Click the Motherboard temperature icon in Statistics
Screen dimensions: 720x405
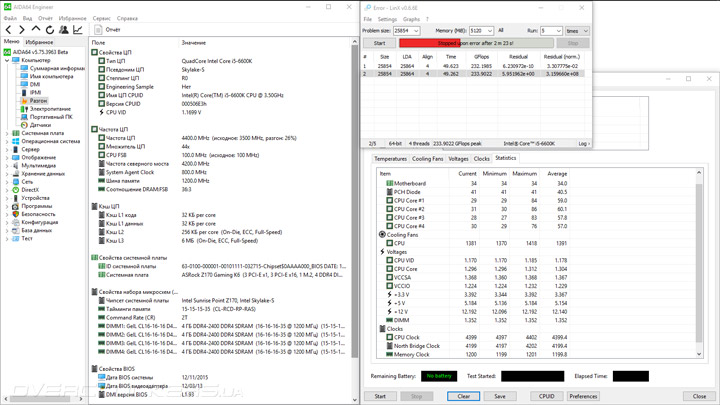389,183
